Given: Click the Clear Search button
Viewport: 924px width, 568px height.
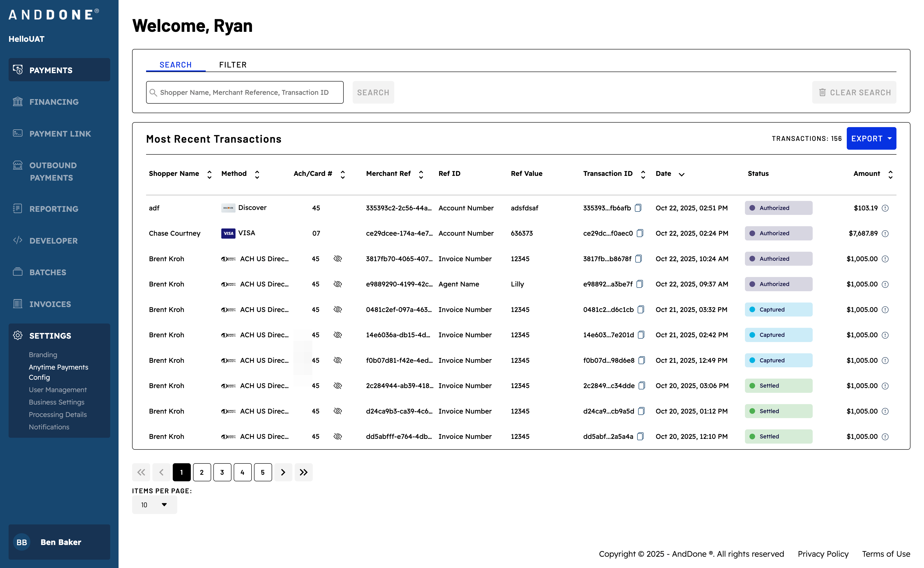Looking at the screenshot, I should 854,92.
